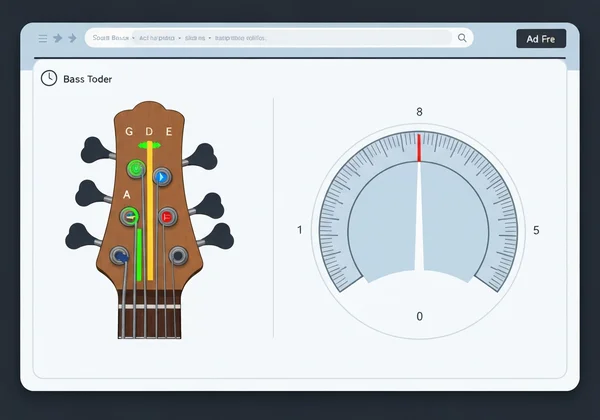Click the forward arrow in browser bar
Screen dimensions: 600x420
pyautogui.click(x=72, y=38)
